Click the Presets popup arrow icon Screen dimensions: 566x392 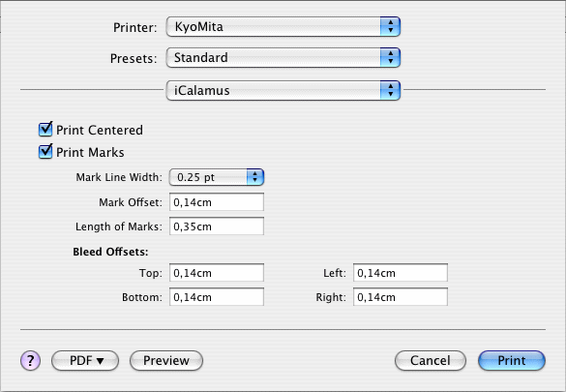(390, 58)
